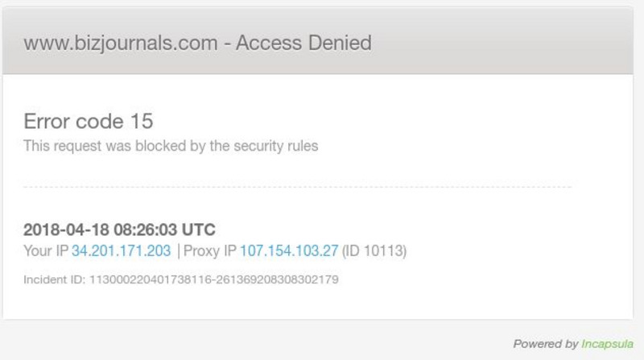Open the Incapsula link in the footer
This screenshot has width=644, height=360.
coord(607,344)
